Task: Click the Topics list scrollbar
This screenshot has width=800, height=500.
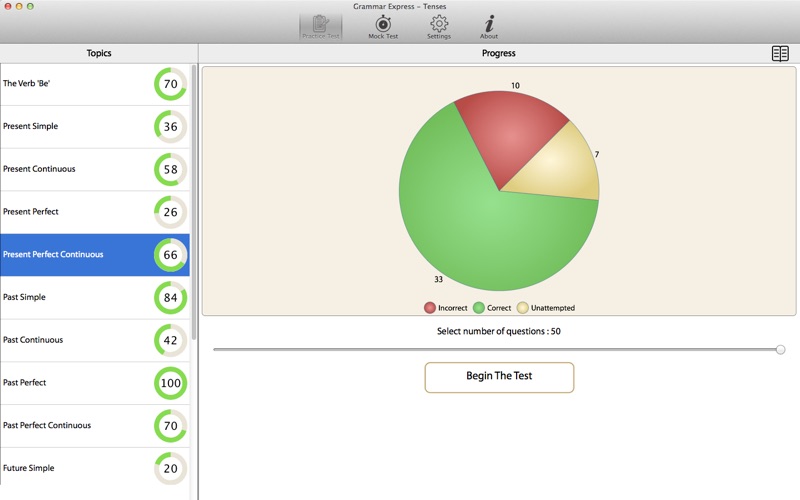Action: (194, 200)
